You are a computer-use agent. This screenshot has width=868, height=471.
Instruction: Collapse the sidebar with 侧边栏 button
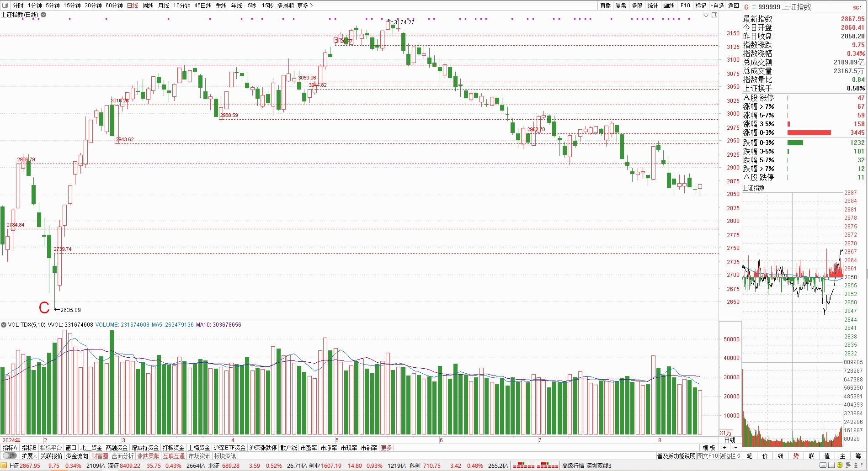730,456
